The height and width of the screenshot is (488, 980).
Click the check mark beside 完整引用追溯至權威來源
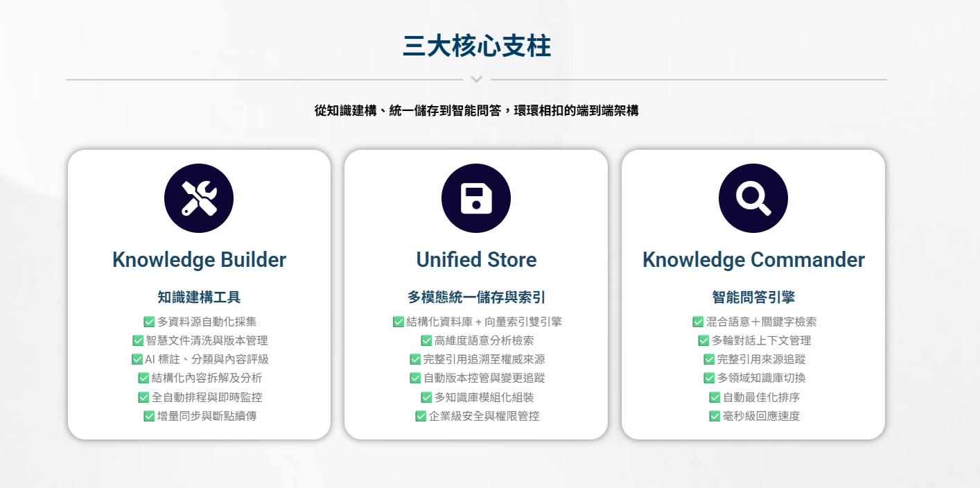415,359
